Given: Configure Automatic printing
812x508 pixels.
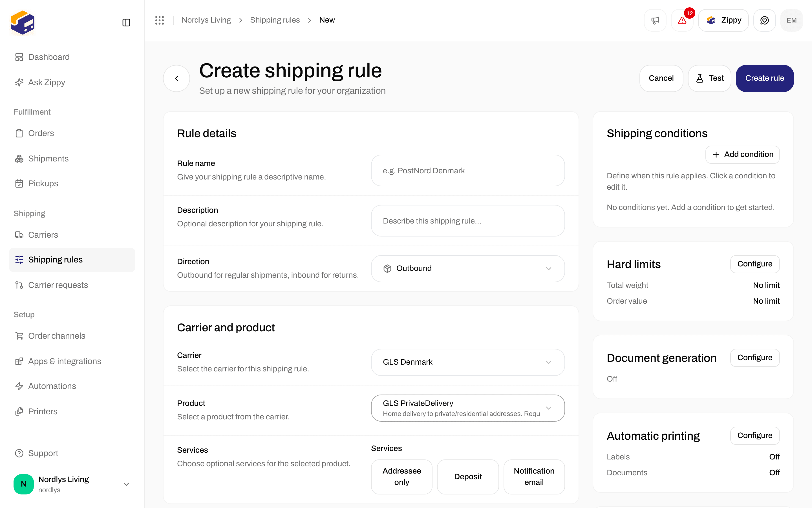Looking at the screenshot, I should click(754, 435).
